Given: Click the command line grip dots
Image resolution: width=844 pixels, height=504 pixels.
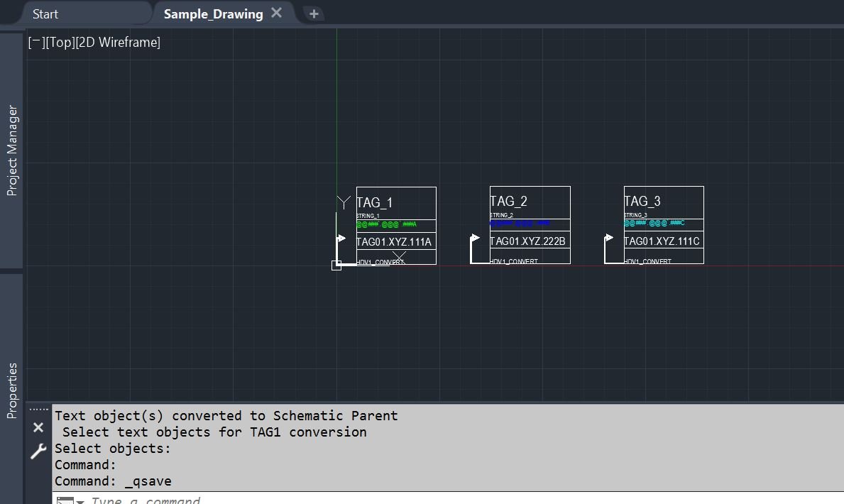Looking at the screenshot, I should click(39, 410).
